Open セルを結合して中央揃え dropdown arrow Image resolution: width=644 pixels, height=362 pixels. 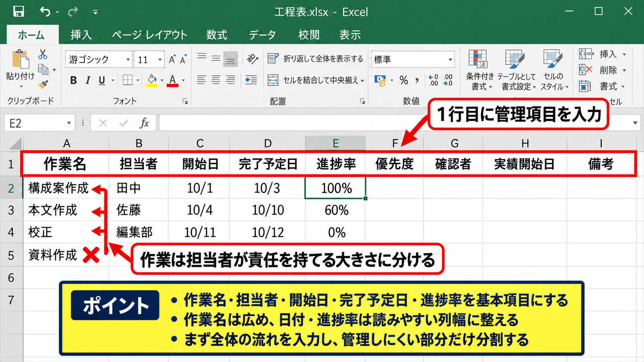[362, 80]
